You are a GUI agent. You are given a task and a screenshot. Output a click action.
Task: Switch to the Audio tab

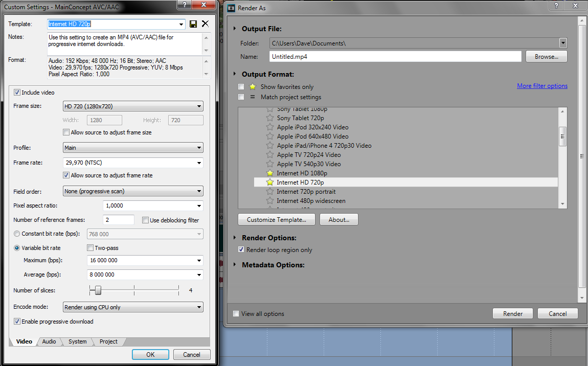[49, 341]
